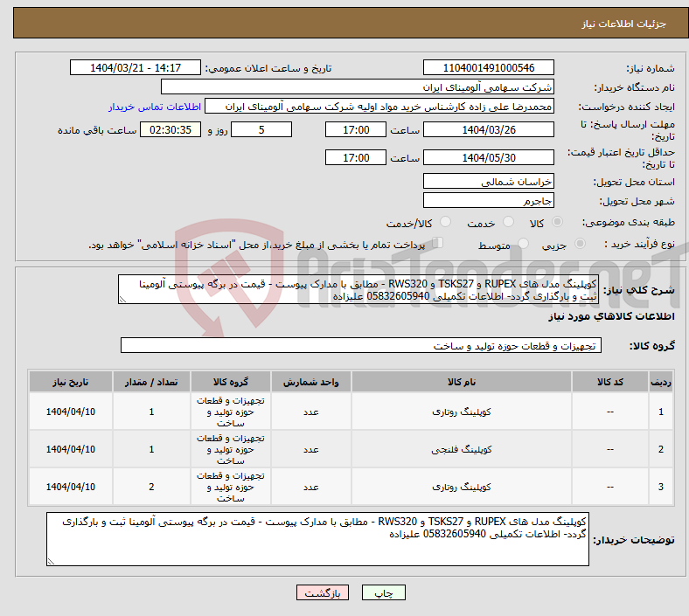Toggle the Islamic treasury payment checkbox
This screenshot has width=689, height=616.
coord(437,243)
